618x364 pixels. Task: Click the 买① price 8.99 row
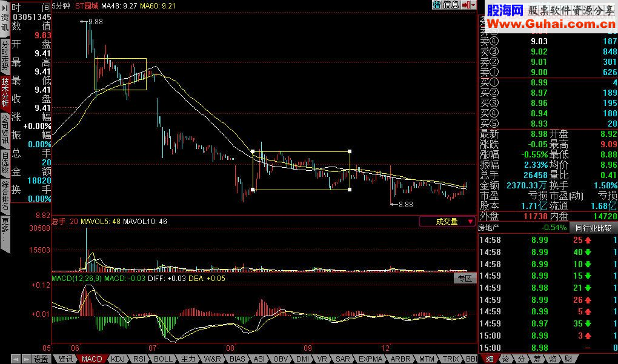click(x=548, y=82)
